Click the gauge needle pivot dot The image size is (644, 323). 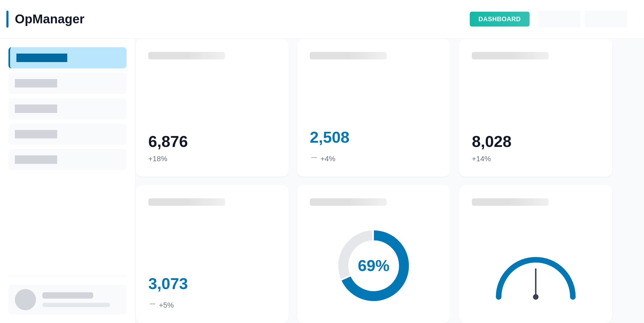(x=535, y=297)
